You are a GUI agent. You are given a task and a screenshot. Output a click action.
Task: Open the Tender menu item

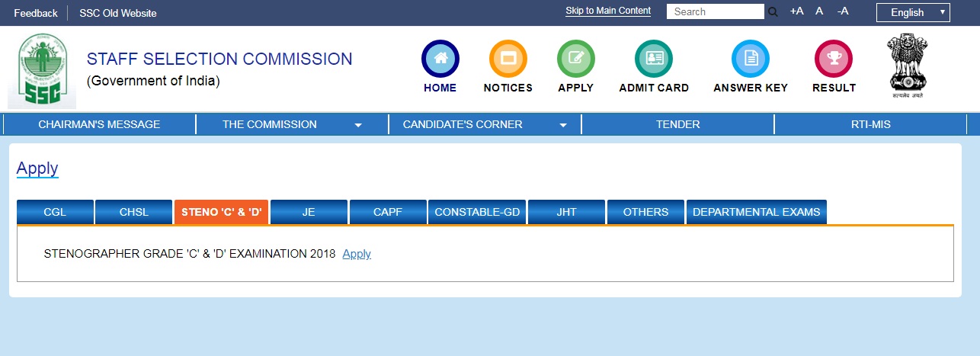coord(677,124)
